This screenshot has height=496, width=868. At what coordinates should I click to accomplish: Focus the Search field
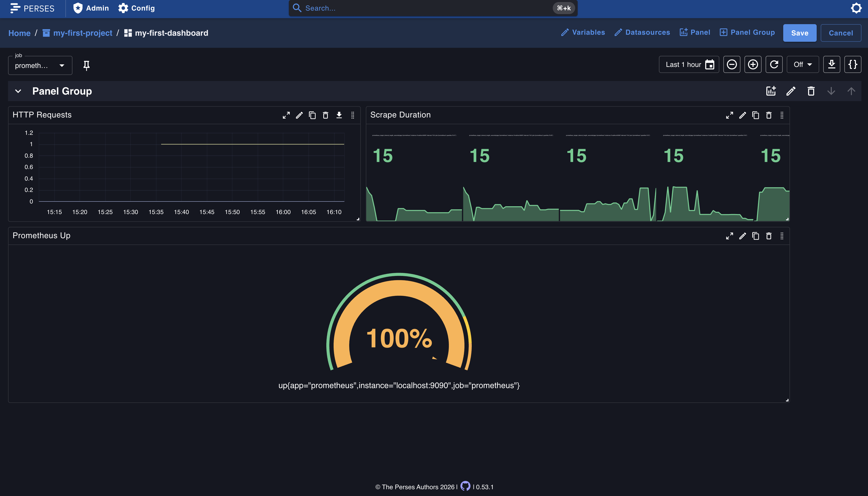(433, 8)
